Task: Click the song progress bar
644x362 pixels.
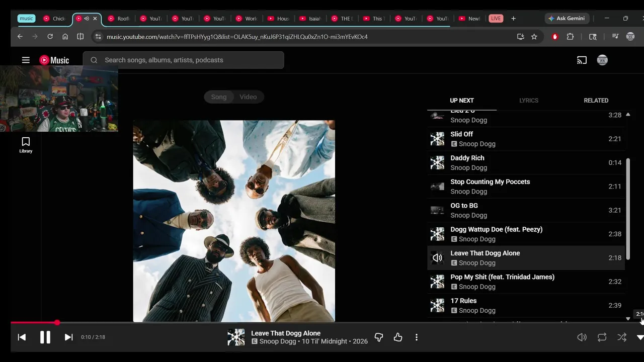Action: coord(327,323)
